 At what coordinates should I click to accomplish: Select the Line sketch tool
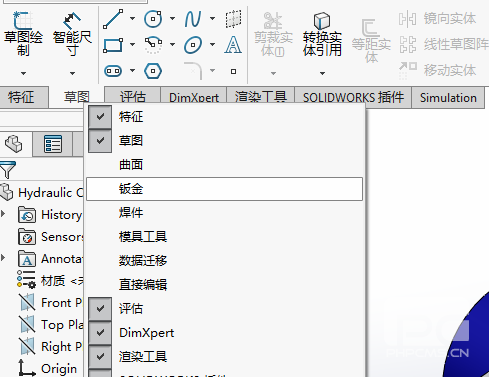[x=113, y=19]
